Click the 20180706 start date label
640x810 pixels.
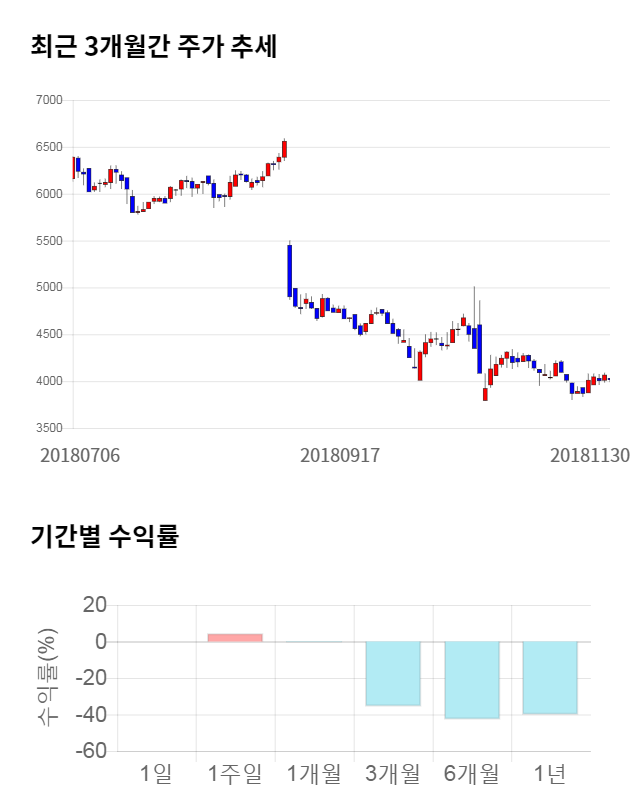(80, 455)
